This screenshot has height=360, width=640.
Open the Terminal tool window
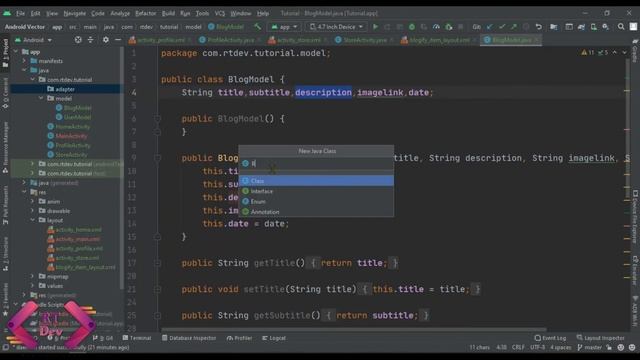137,338
